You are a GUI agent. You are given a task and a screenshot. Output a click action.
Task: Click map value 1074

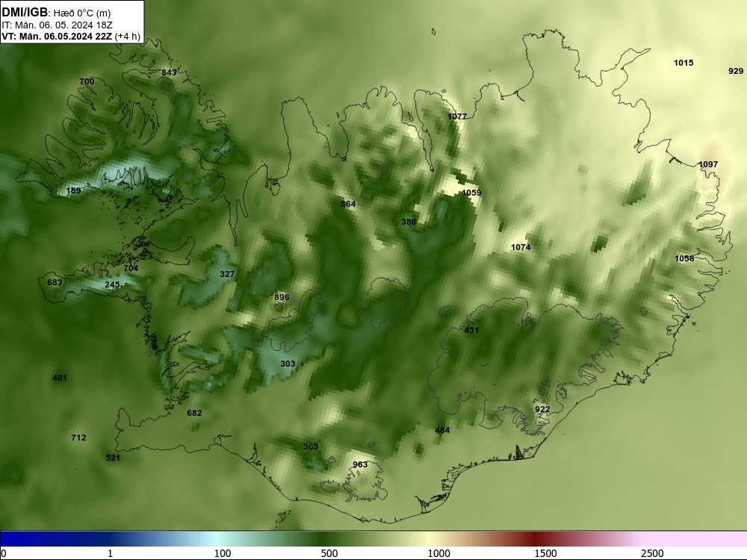(521, 247)
